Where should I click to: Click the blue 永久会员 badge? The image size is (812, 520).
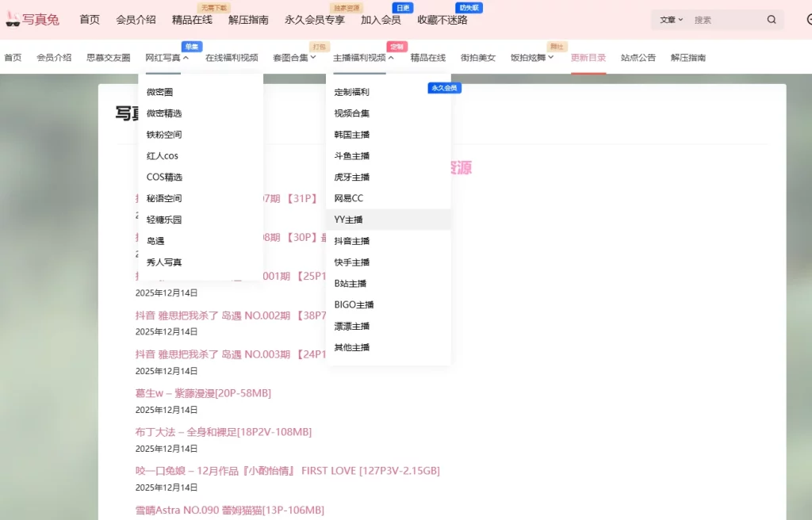pyautogui.click(x=444, y=88)
